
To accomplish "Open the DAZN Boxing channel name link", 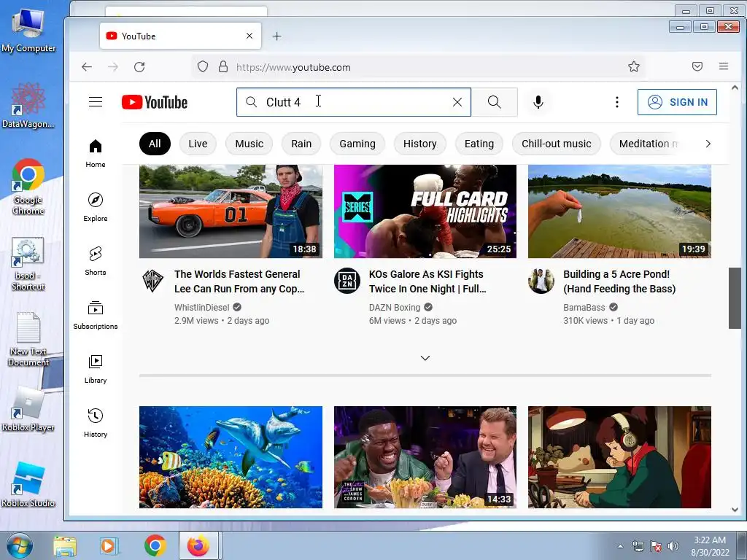I will tap(395, 308).
